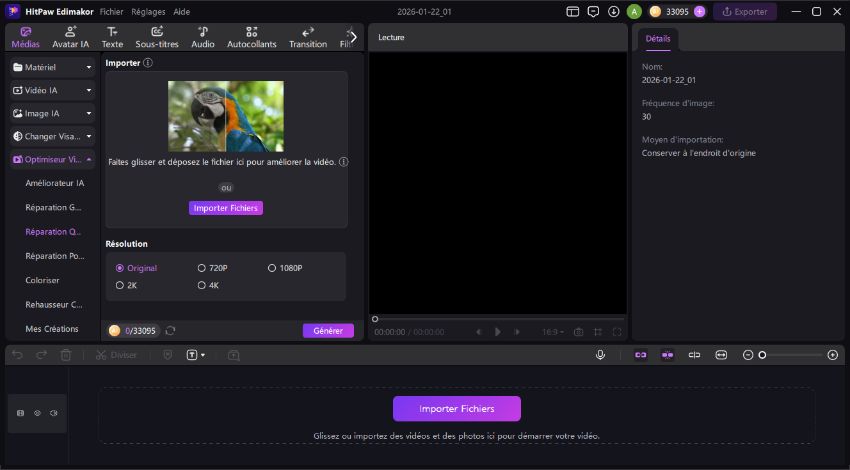
Task: Play the preview video
Action: 498,332
